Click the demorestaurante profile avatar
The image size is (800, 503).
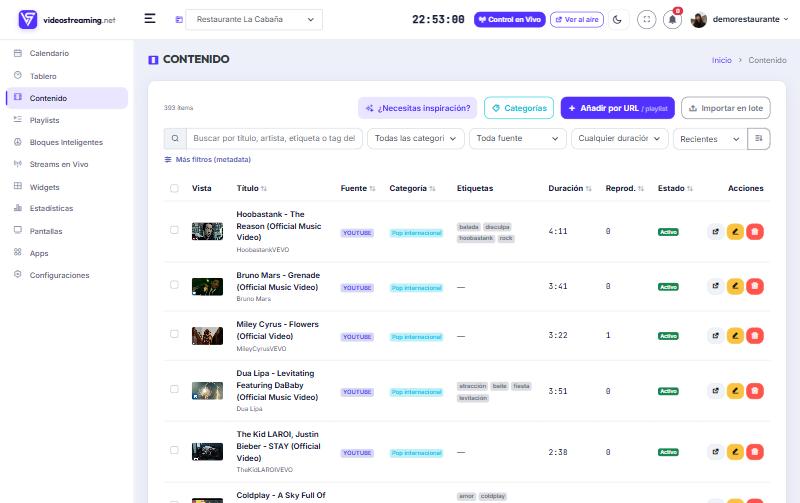point(698,19)
